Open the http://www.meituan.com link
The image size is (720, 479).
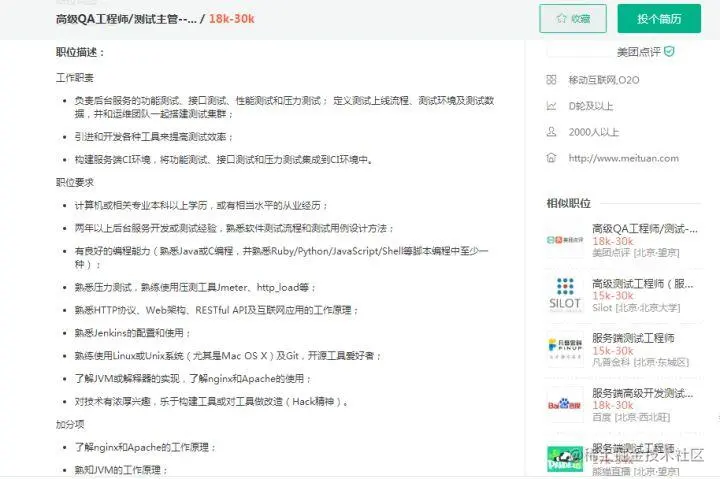click(x=623, y=158)
